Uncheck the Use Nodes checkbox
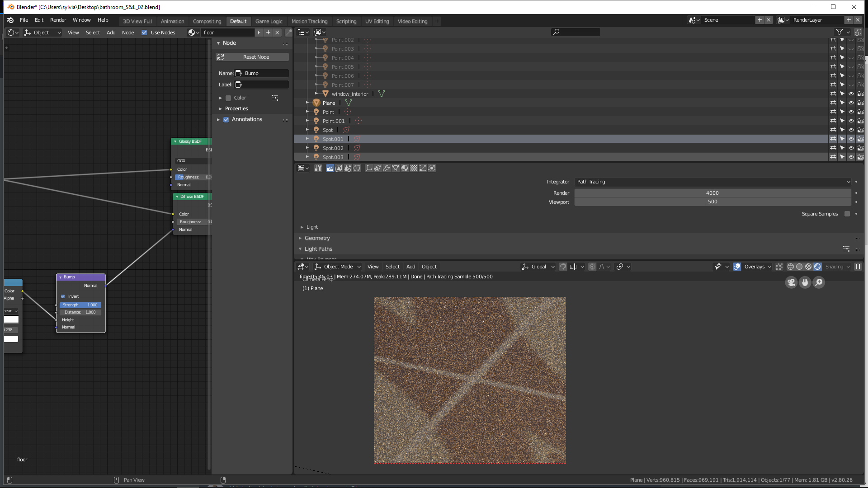The width and height of the screenshot is (868, 488). click(x=144, y=33)
